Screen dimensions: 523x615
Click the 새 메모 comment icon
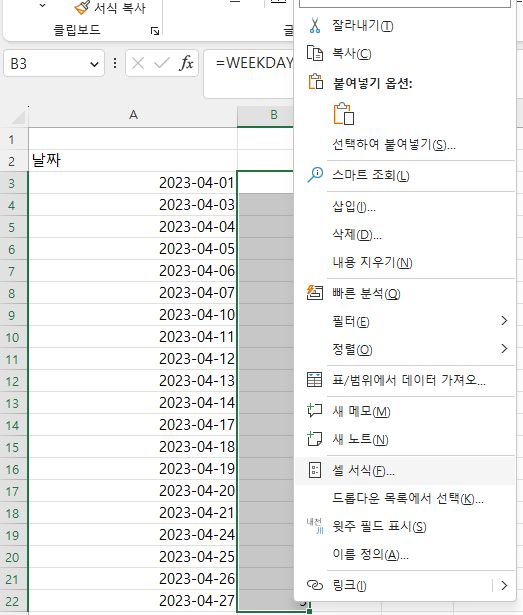(x=315, y=411)
